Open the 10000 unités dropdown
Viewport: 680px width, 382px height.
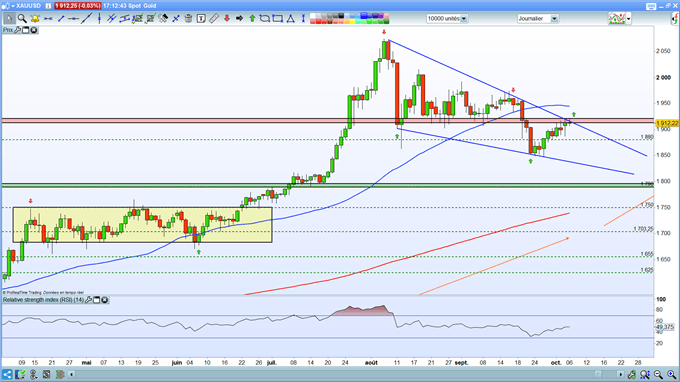click(464, 18)
